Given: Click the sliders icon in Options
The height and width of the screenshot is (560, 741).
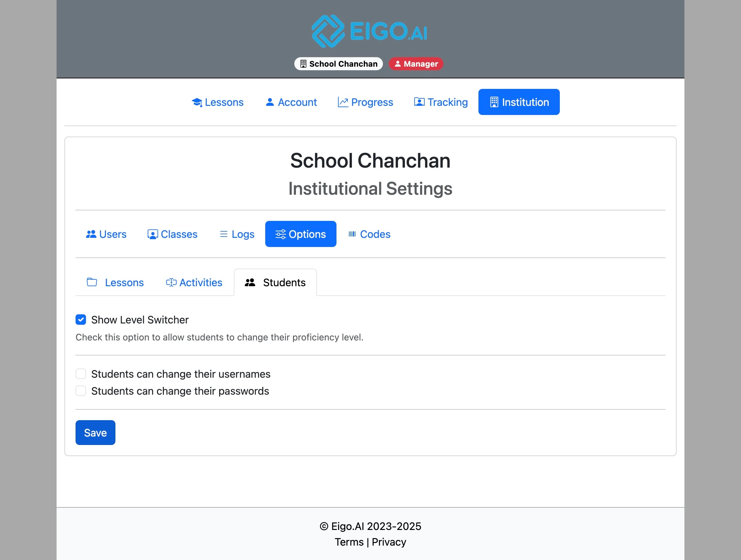Looking at the screenshot, I should tap(281, 234).
